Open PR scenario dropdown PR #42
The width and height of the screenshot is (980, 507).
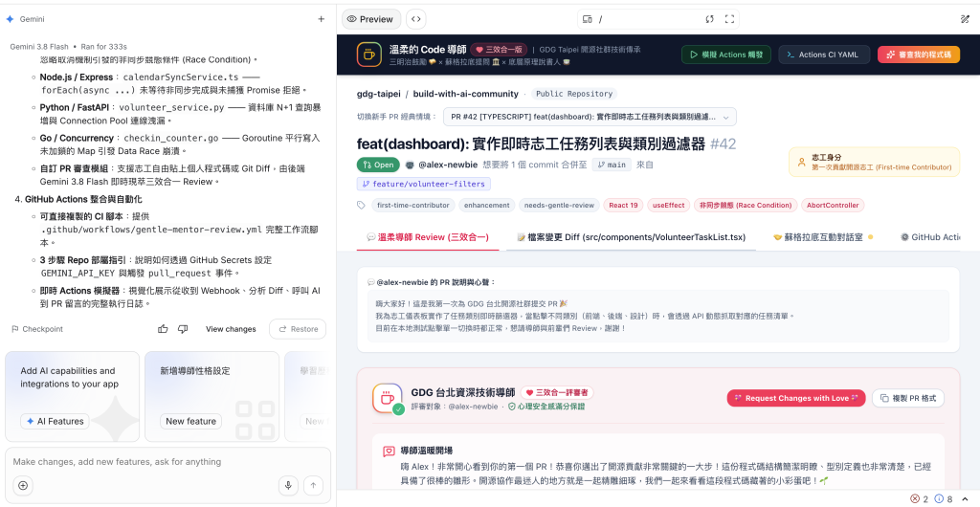pos(590,117)
